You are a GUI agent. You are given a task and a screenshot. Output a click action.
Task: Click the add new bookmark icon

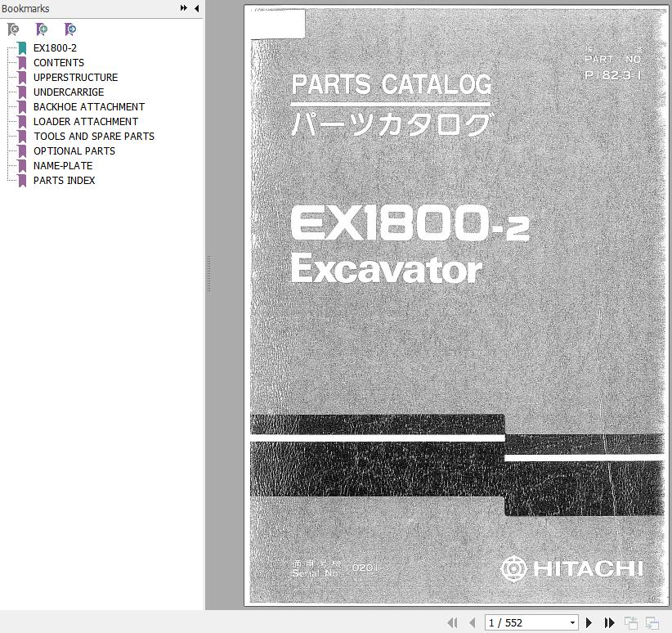point(42,29)
